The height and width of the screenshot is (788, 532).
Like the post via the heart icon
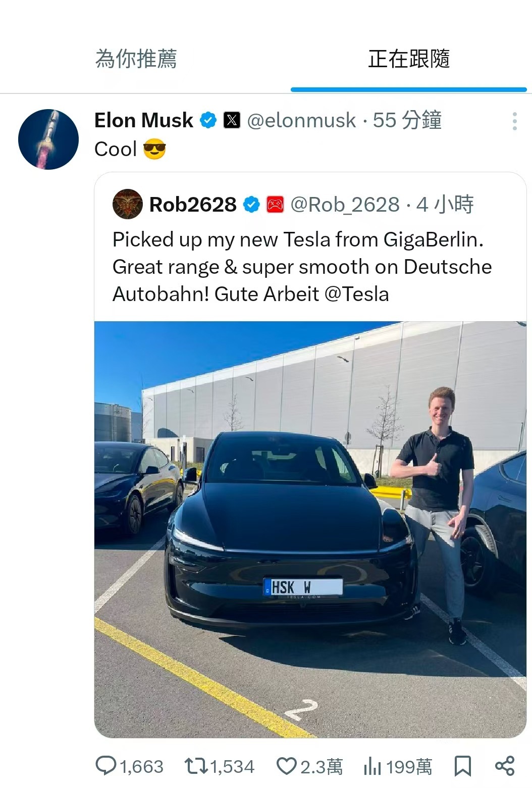coord(286,766)
